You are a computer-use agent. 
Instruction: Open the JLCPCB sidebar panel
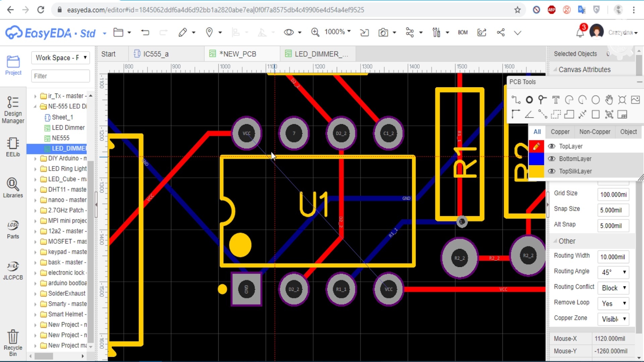[x=13, y=271]
